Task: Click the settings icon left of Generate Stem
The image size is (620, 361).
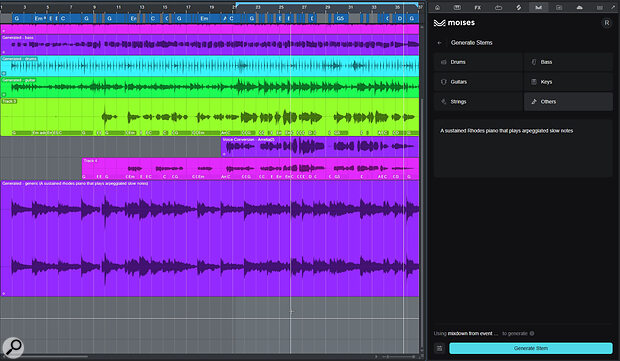Action: click(x=439, y=348)
